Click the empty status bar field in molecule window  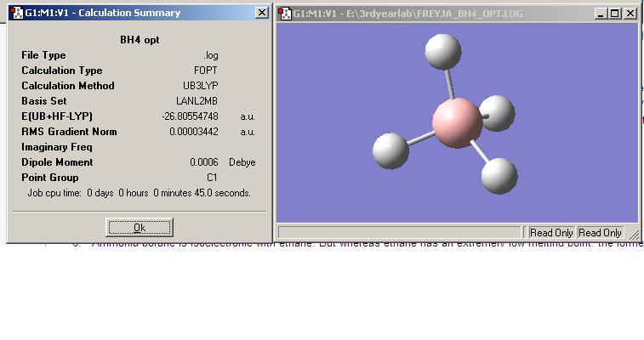(x=399, y=233)
